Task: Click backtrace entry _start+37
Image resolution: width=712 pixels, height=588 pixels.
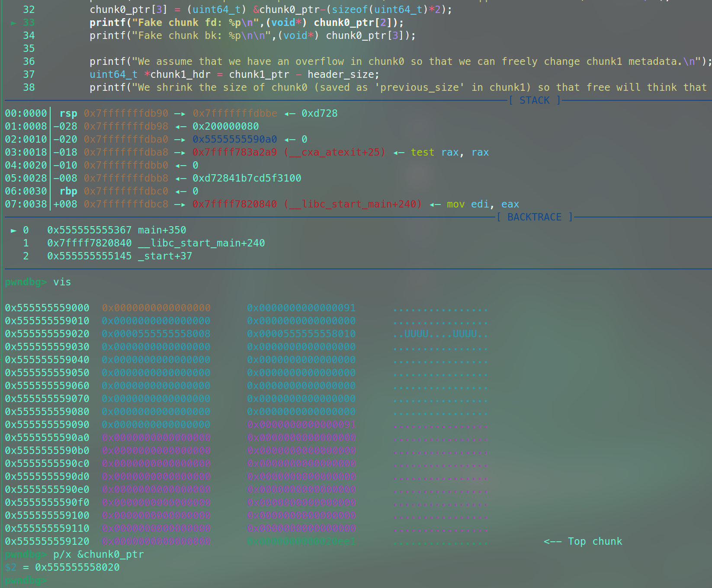Action: click(165, 256)
